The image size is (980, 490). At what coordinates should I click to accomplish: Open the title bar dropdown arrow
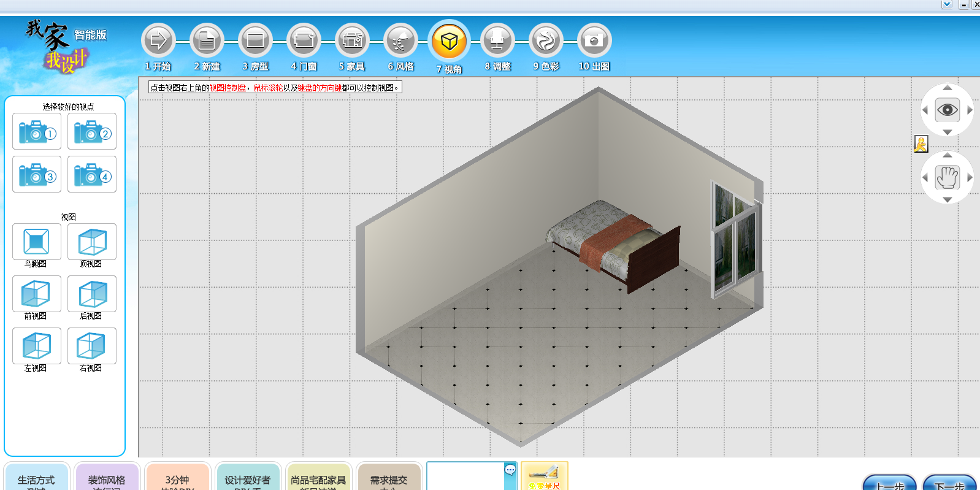pos(946,4)
